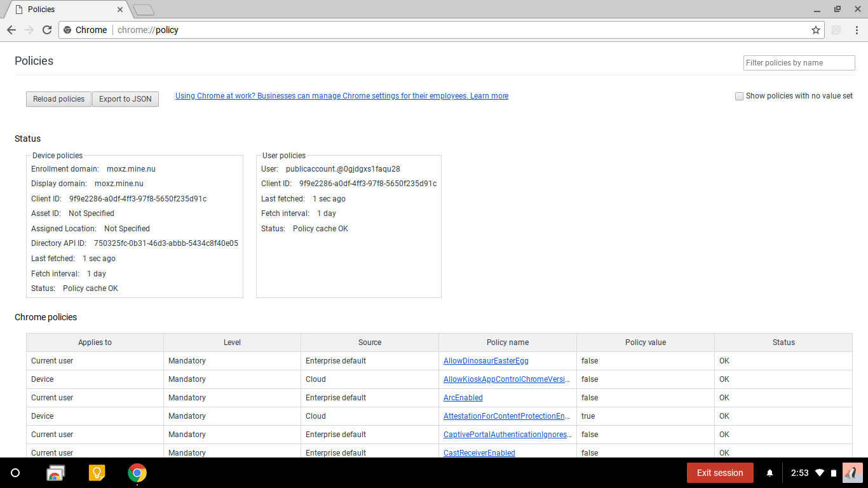
Task: Click the true value in AttestationForContentProtection row
Action: [x=588, y=416]
